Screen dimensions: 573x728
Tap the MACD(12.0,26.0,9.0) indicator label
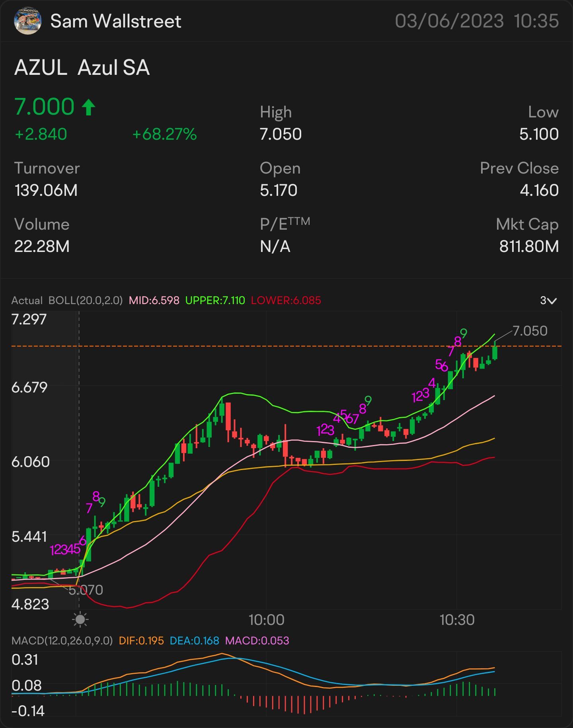(62, 641)
